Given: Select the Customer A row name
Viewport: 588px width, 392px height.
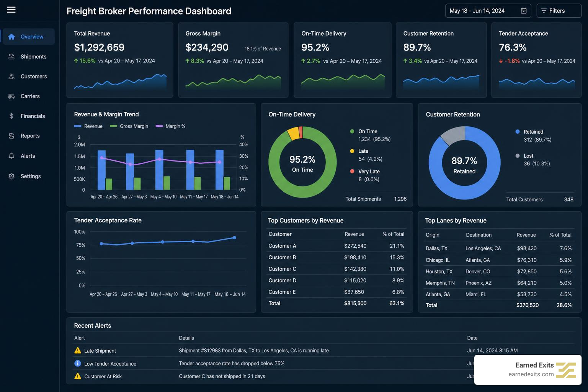Looking at the screenshot, I should 283,246.
